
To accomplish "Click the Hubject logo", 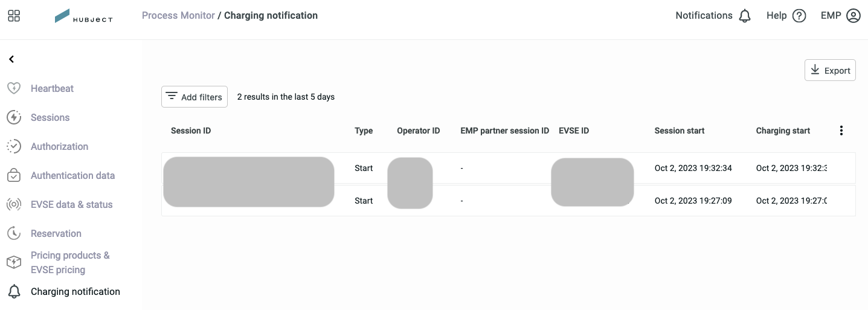I will pos(83,16).
